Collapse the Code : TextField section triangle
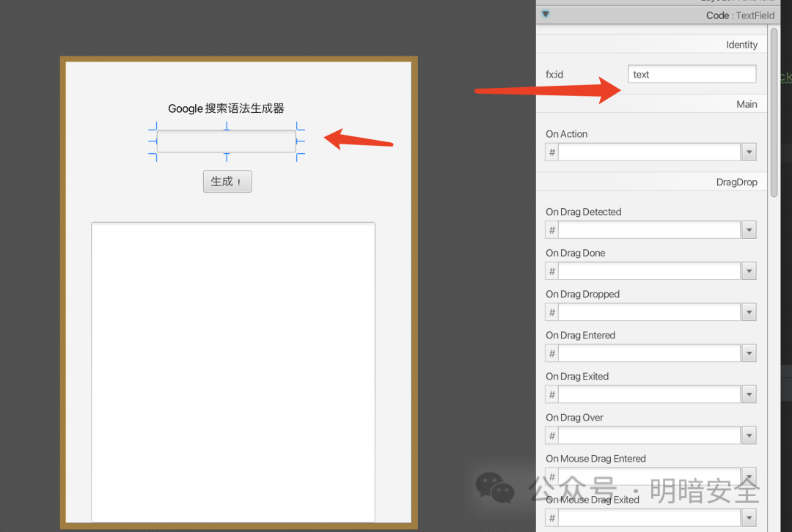Image resolution: width=792 pixels, height=532 pixels. pos(546,14)
